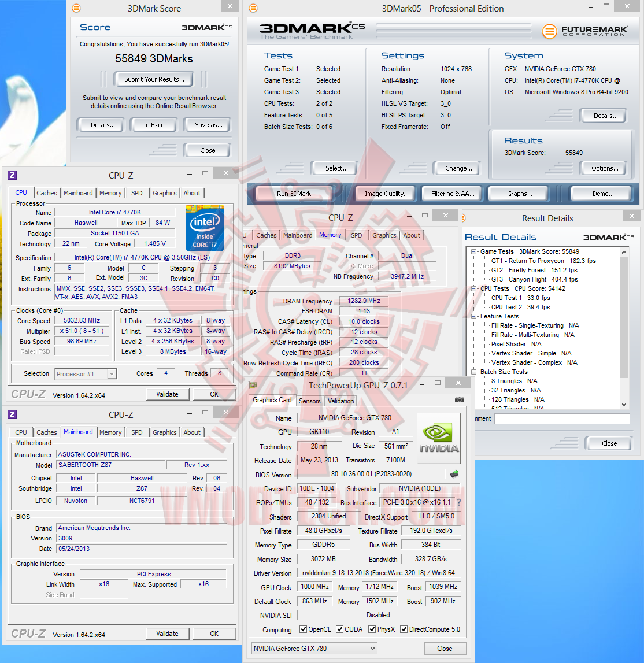Click the 3DMark05 Professional window orange icon
The image size is (644, 663).
253,8
